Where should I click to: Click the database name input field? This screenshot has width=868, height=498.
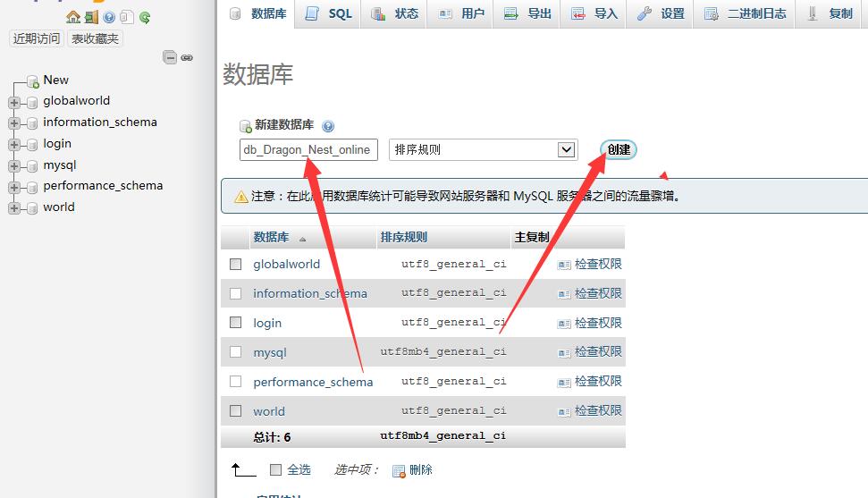pyautogui.click(x=308, y=149)
